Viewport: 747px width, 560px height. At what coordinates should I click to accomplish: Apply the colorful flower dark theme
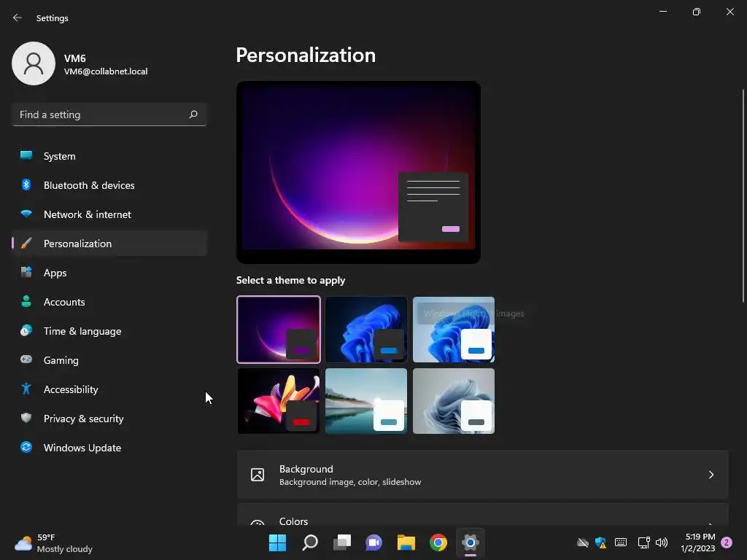279,401
